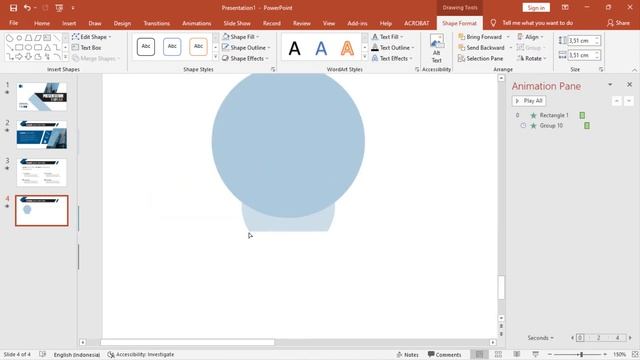Select slide 1 thumbnail
The image size is (640, 360).
click(42, 97)
